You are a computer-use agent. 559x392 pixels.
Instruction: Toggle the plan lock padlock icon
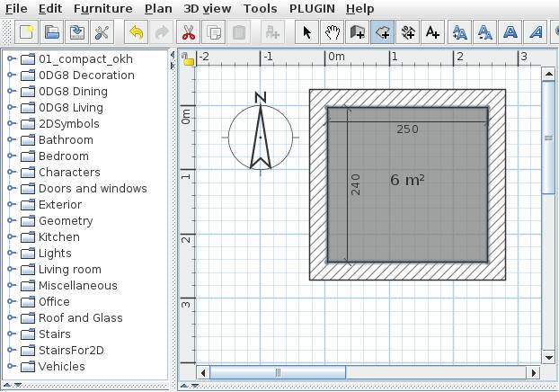click(x=188, y=58)
